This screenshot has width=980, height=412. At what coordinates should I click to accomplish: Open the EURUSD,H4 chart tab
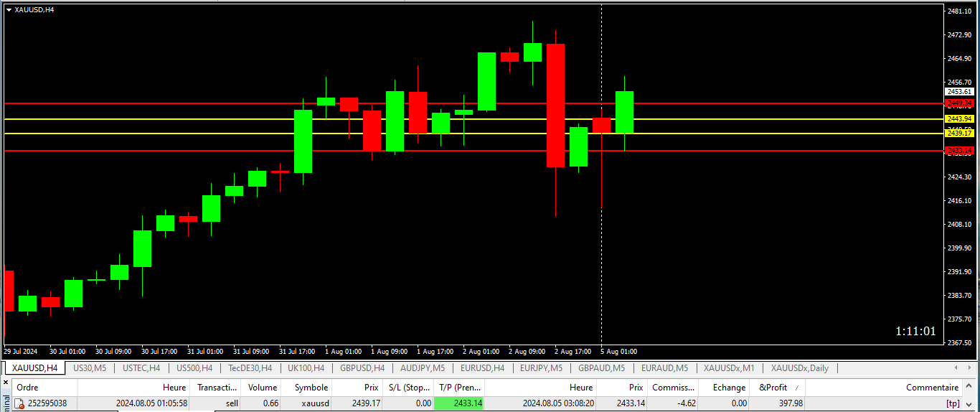click(x=482, y=368)
